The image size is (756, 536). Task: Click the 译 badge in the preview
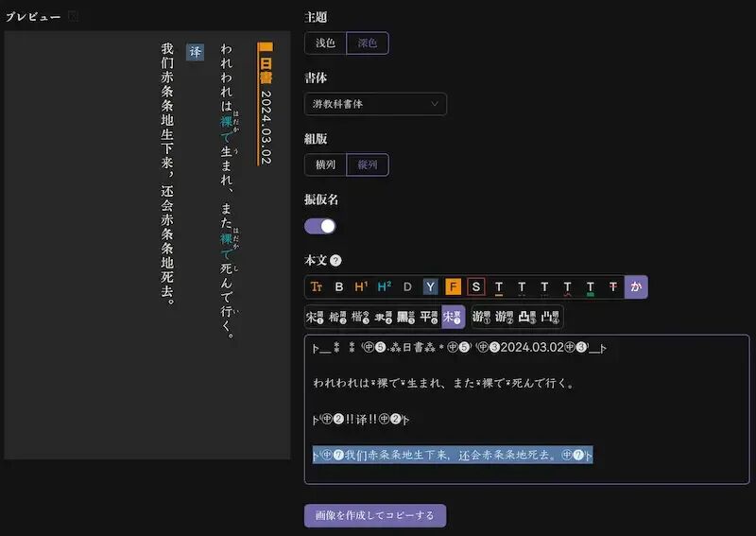[196, 52]
